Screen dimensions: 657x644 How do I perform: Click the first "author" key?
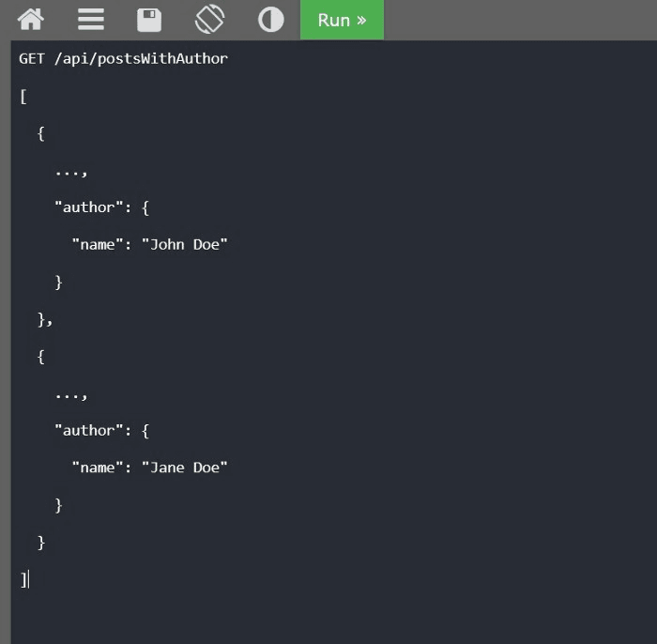tap(89, 207)
